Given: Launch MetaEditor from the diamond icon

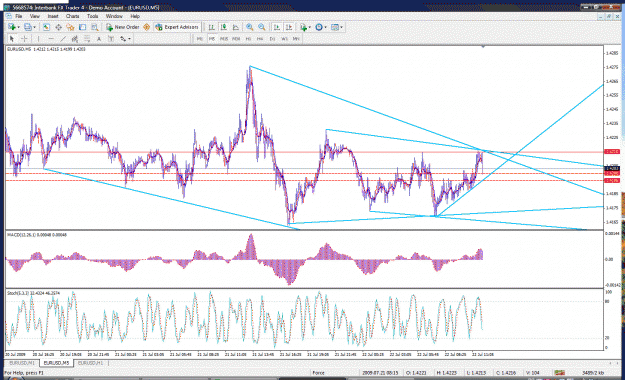Looking at the screenshot, I should pyautogui.click(x=146, y=27).
